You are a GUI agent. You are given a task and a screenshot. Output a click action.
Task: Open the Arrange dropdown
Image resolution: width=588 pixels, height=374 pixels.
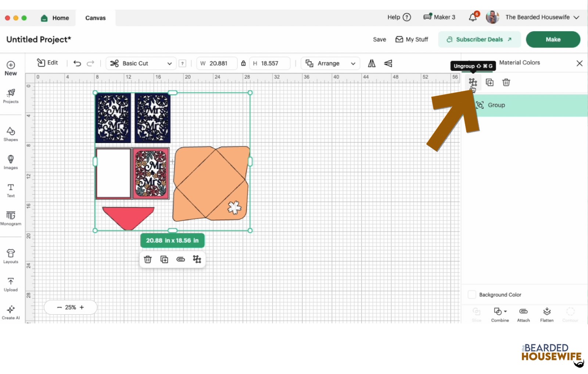[330, 63]
